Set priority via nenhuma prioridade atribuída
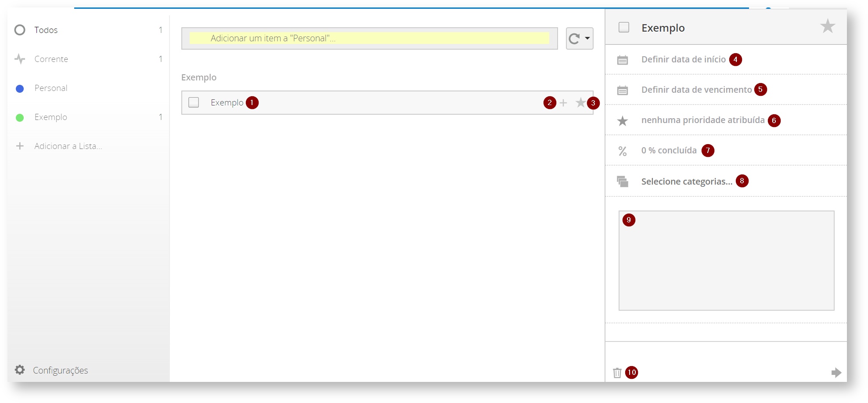Viewport: 868px width, 403px height. tap(702, 120)
